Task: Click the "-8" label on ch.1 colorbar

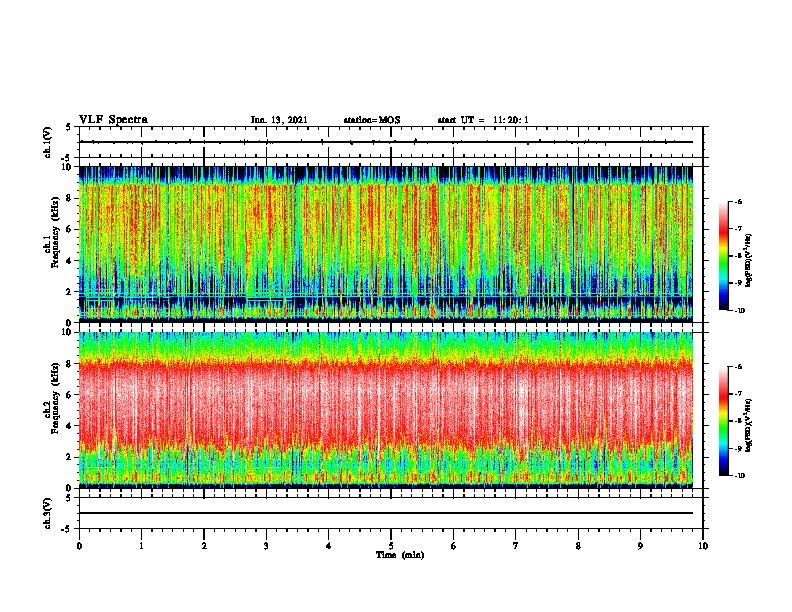Action: click(x=738, y=256)
